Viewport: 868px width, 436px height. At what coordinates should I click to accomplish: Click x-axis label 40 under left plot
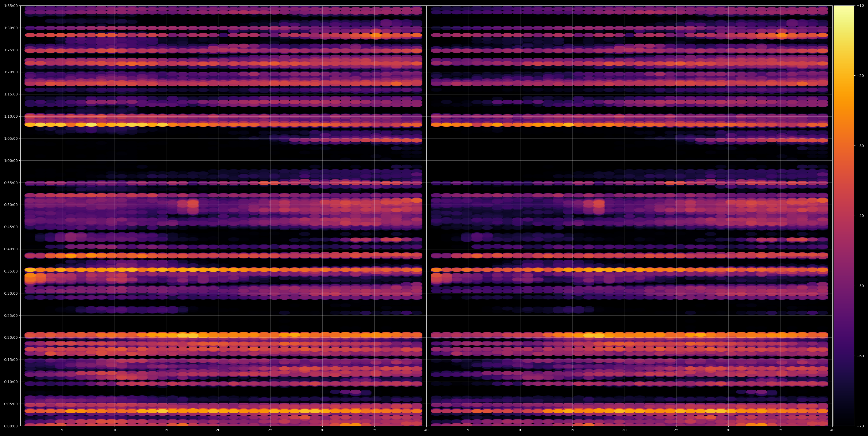426,430
